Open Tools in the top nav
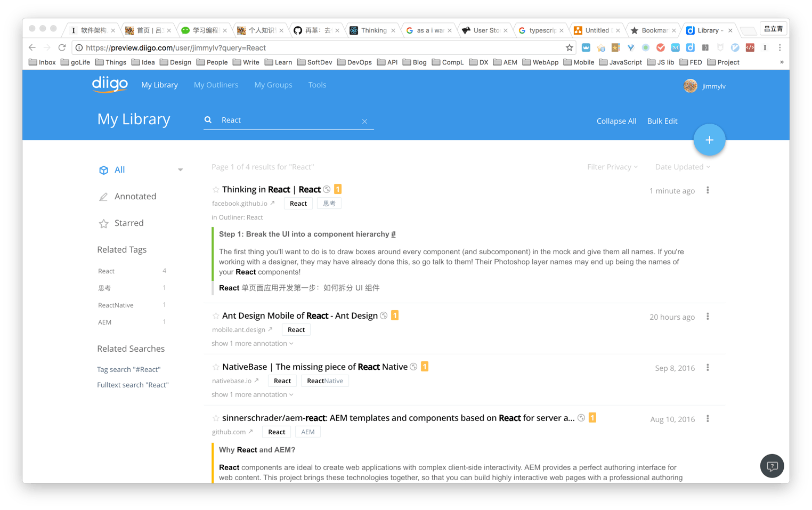Viewport: 812px width, 510px height. click(317, 85)
